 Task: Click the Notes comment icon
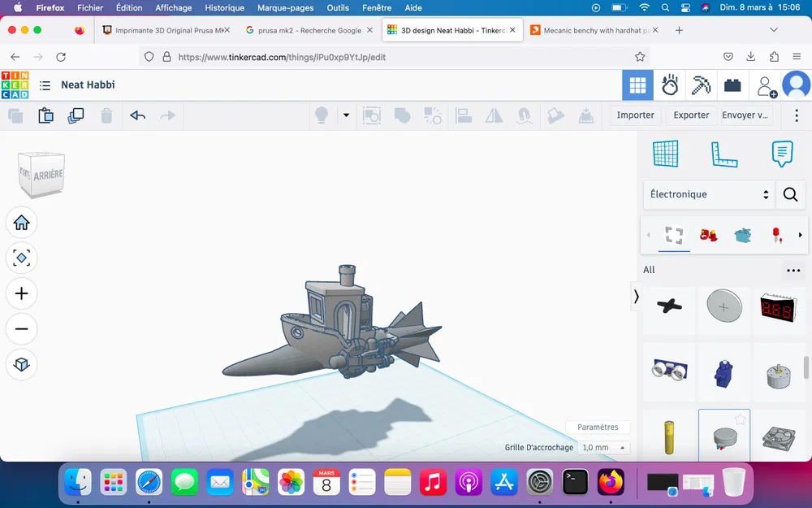782,154
